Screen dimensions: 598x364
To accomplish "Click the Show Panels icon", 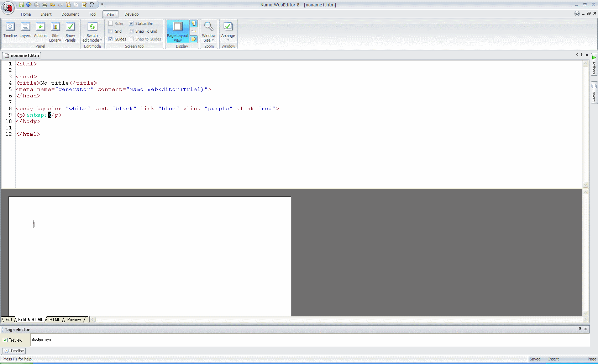I will [70, 32].
